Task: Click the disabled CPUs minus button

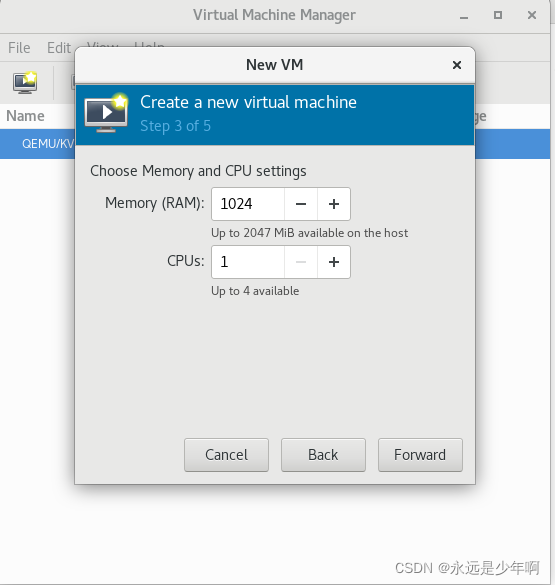Action: tap(301, 262)
